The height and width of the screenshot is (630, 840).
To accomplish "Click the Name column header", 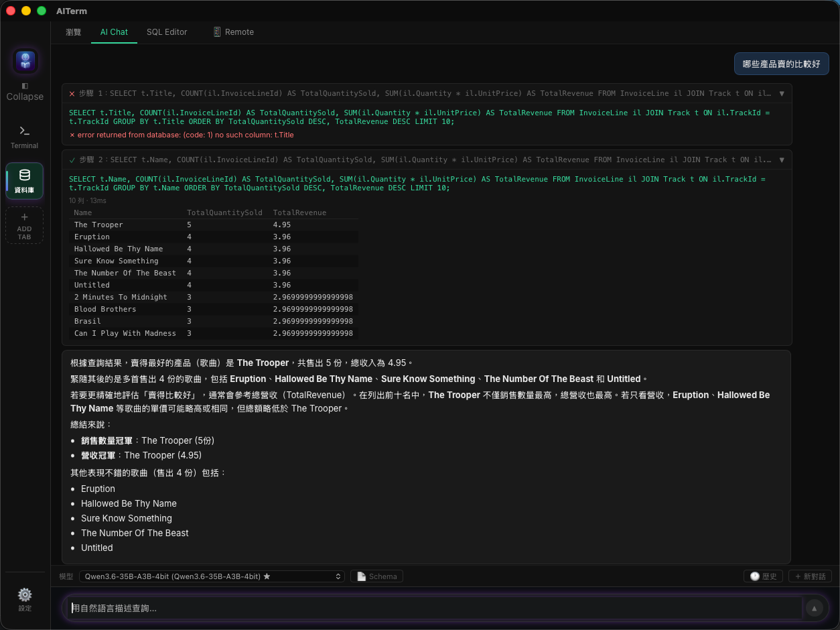I will (x=83, y=213).
